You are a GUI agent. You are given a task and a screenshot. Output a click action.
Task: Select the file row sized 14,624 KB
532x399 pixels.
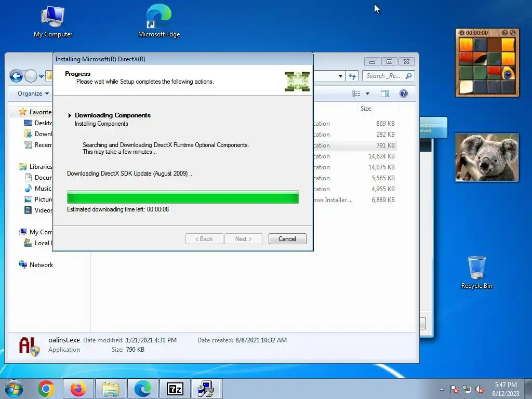pyautogui.click(x=354, y=156)
